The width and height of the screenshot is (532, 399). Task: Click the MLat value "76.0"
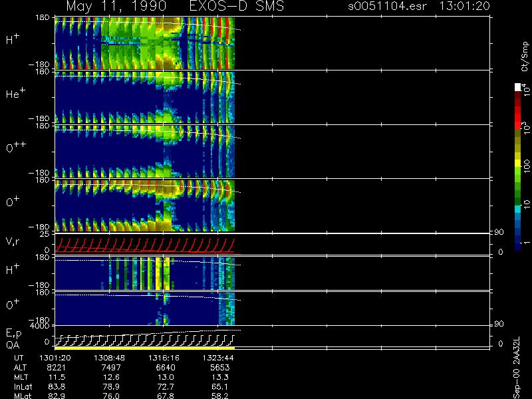[111, 396]
